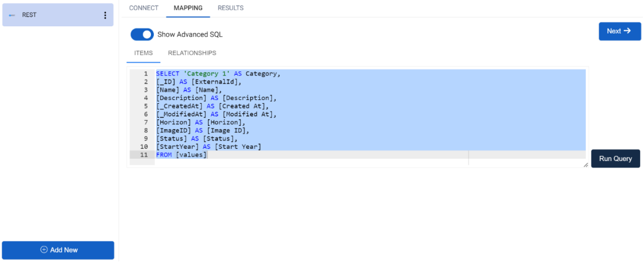Click the [Description] AS [Description] line
Image resolution: width=644 pixels, height=262 pixels.
(x=216, y=98)
